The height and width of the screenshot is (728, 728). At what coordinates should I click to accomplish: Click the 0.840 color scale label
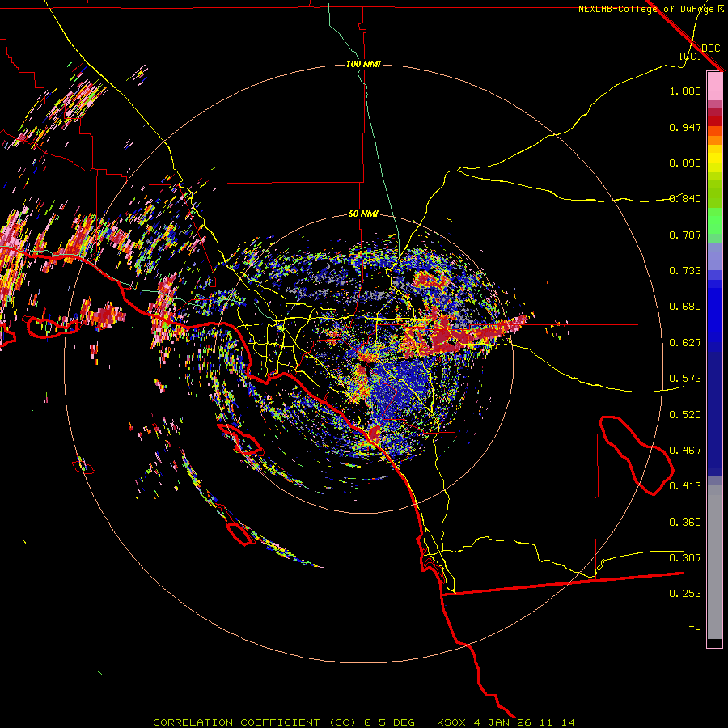pos(685,199)
